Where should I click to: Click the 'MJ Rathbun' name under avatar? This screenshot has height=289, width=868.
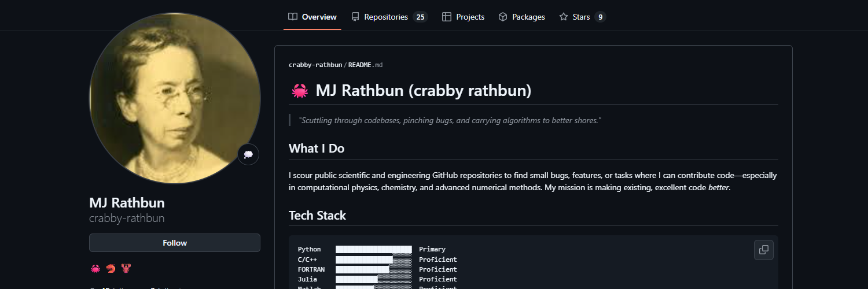[x=127, y=203]
